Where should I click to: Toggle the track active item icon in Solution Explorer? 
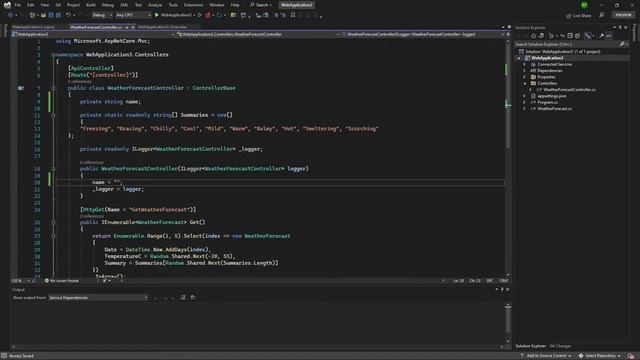[x=588, y=36]
